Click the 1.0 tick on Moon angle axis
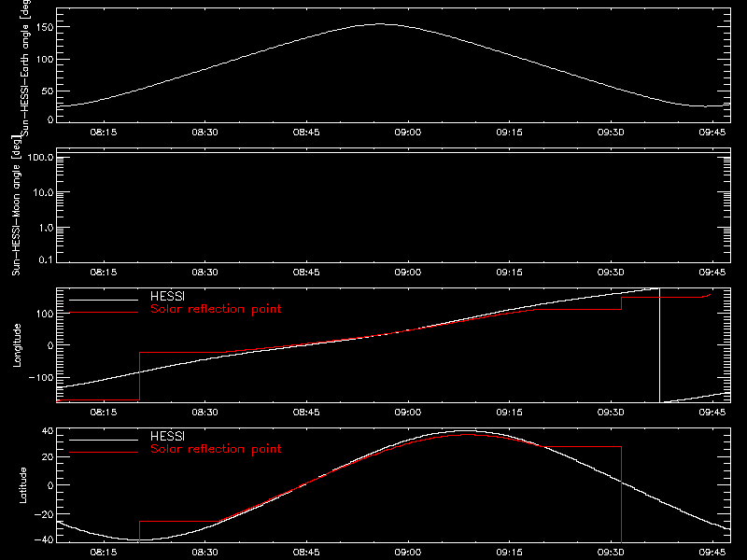 point(46,228)
